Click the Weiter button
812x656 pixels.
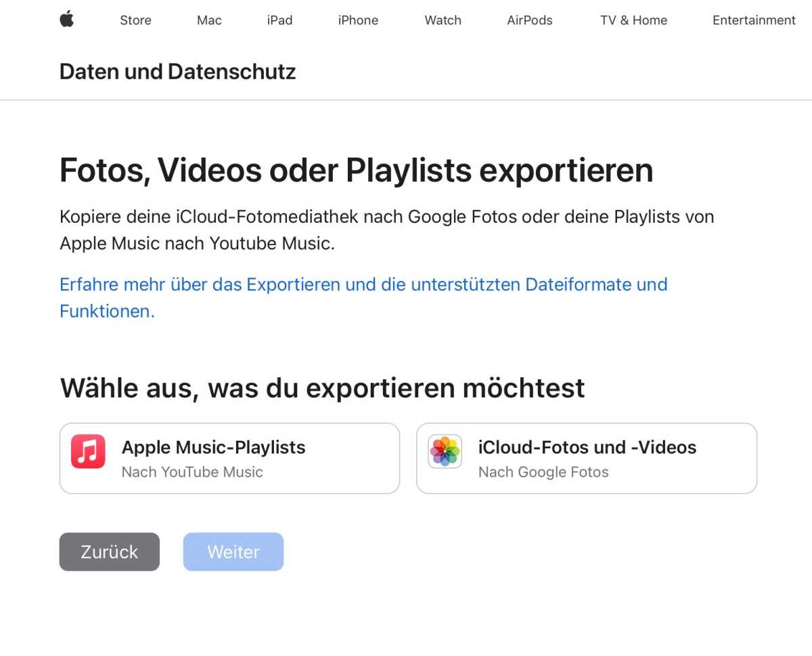(x=233, y=552)
